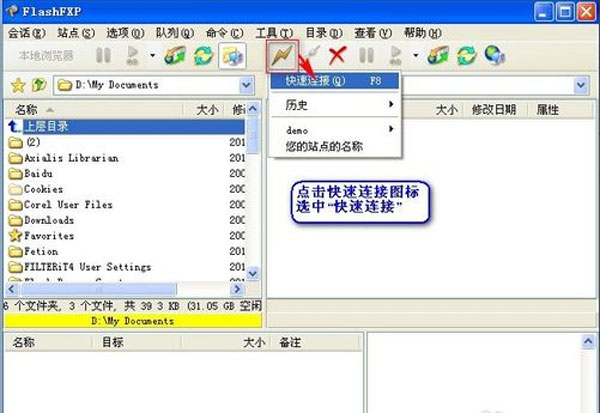Click the red X abort icon
The height and width of the screenshot is (413, 600).
pyautogui.click(x=338, y=56)
